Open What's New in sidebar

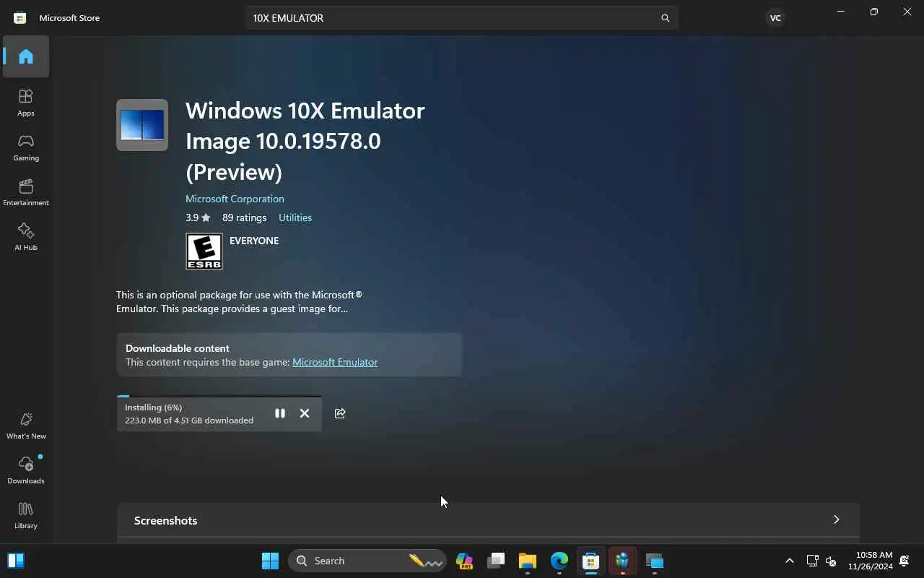(26, 426)
